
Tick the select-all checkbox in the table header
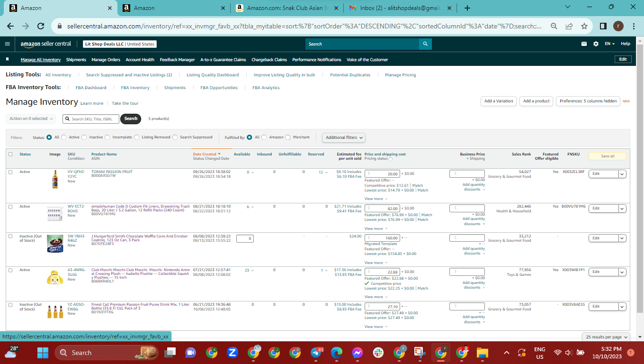tap(10, 154)
